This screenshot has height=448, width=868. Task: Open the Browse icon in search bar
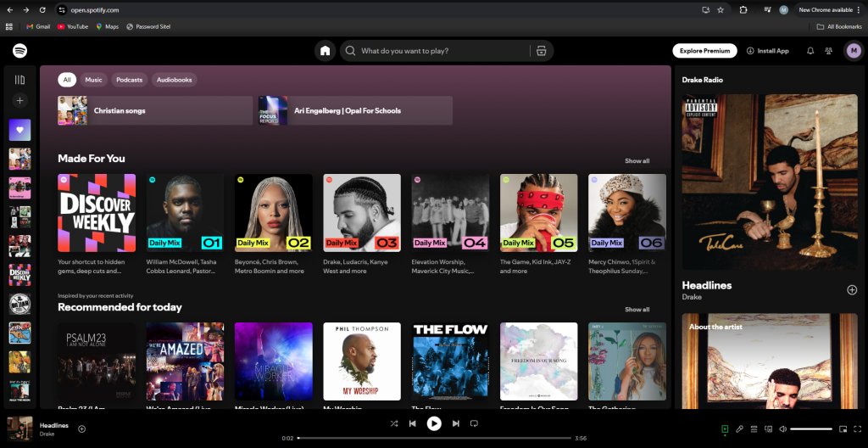541,51
